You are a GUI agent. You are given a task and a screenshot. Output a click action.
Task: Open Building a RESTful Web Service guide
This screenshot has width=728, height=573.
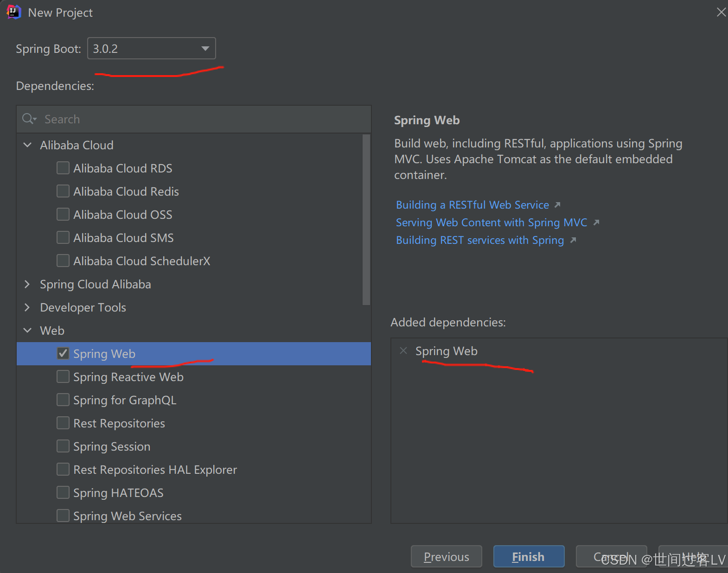[473, 205]
